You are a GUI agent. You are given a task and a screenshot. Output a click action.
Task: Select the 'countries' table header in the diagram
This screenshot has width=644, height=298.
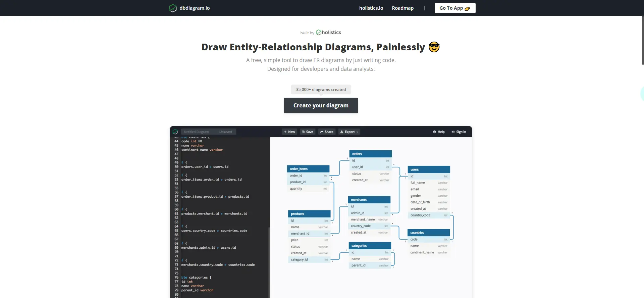click(x=429, y=233)
